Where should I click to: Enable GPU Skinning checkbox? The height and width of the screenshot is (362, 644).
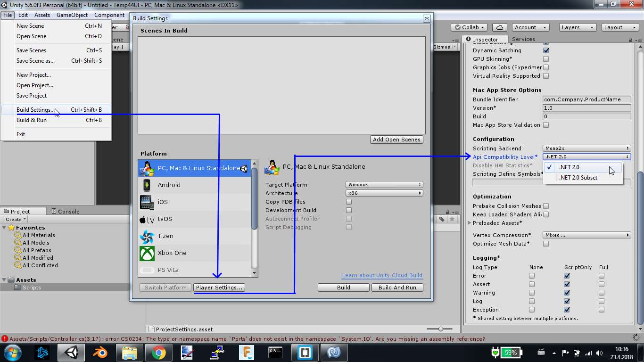coord(546,59)
